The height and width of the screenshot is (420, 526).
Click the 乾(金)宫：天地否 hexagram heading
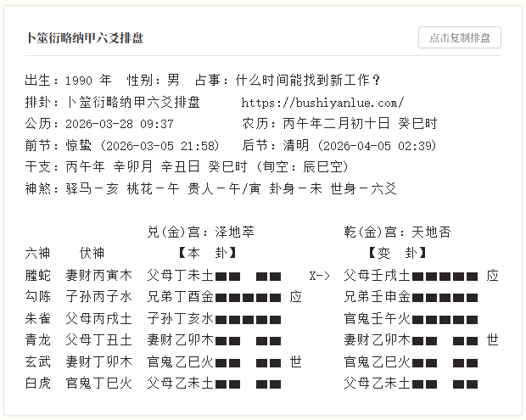(x=396, y=232)
